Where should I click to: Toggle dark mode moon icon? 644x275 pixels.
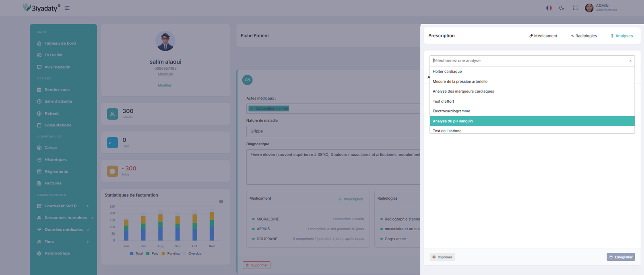tap(561, 8)
